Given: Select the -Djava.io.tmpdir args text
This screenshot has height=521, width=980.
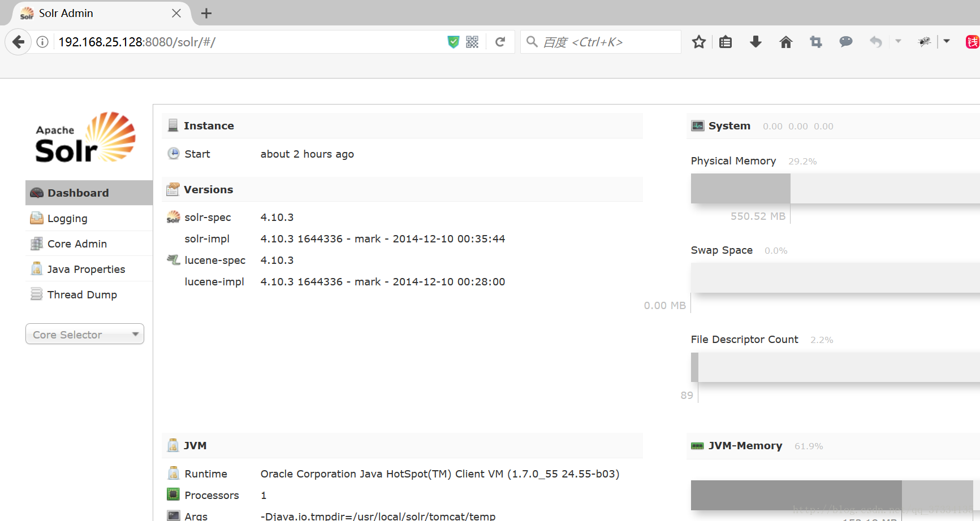Looking at the screenshot, I should coord(378,516).
